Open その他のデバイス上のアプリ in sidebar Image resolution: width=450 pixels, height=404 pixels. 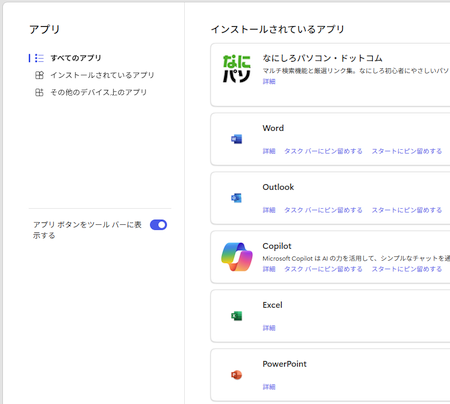click(99, 92)
